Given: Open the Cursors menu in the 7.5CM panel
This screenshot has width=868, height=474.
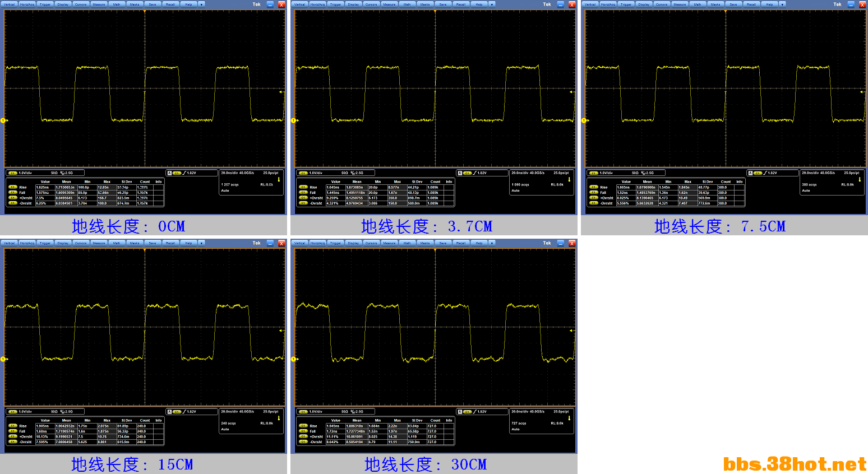Looking at the screenshot, I should [662, 4].
